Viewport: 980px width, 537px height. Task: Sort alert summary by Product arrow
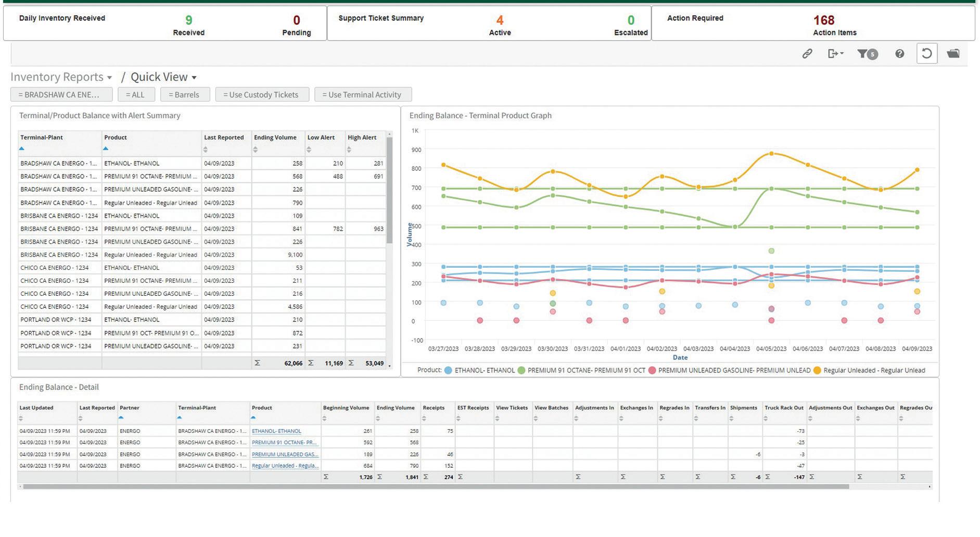[x=106, y=148]
